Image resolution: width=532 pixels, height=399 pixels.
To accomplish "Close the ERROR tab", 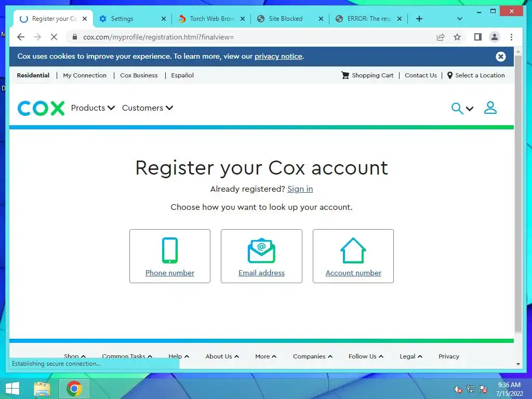I will point(400,19).
